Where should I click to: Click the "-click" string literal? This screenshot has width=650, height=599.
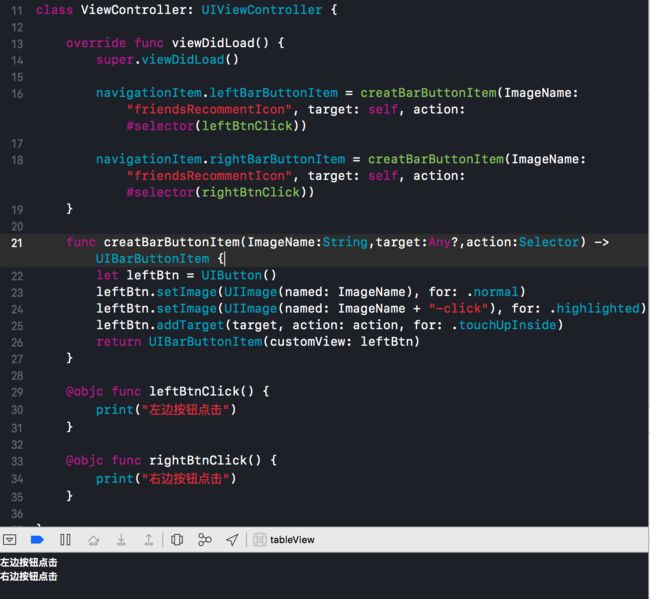[x=458, y=308]
